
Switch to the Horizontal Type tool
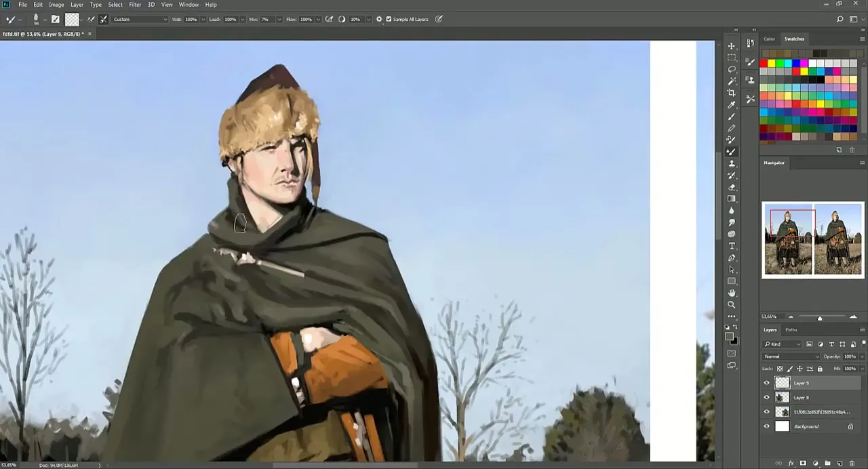[x=732, y=246]
